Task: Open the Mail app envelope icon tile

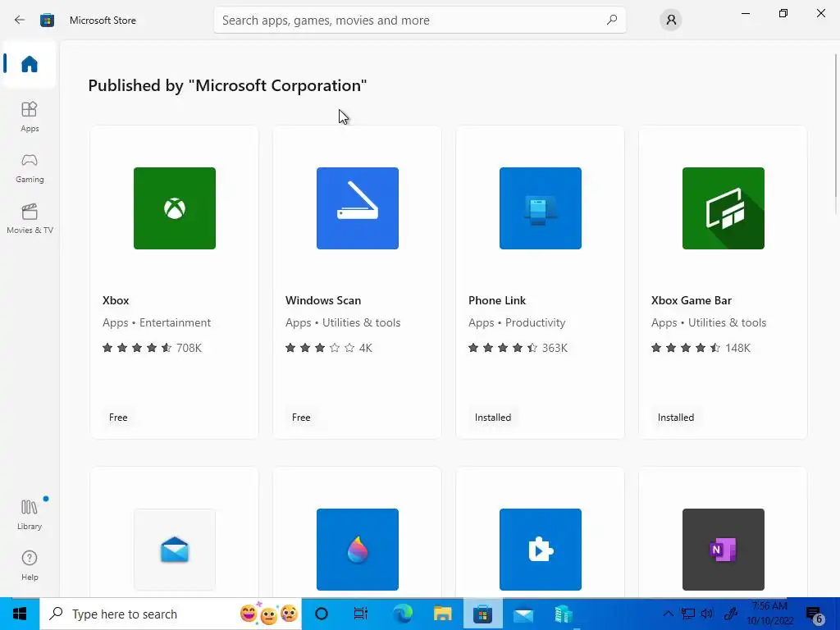Action: [175, 549]
